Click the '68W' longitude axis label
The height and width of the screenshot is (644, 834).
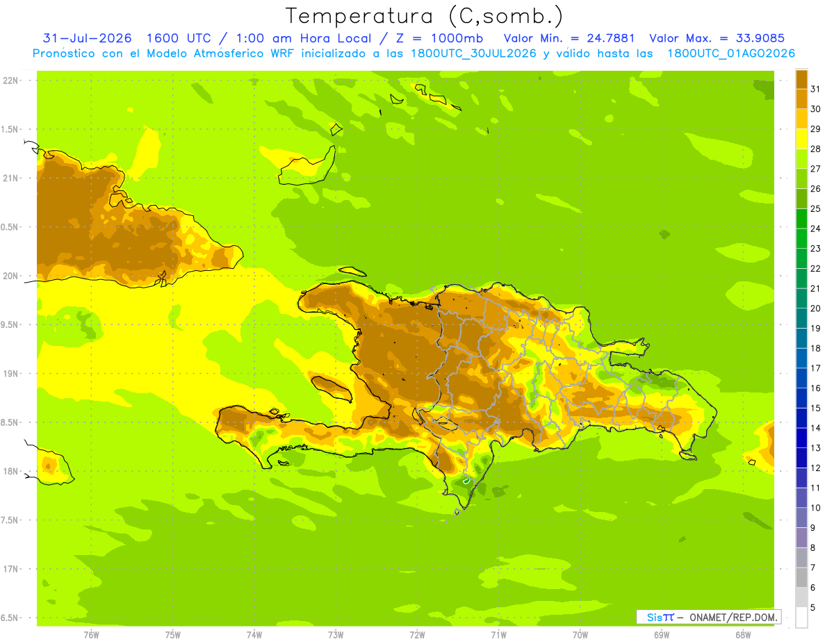tap(743, 635)
